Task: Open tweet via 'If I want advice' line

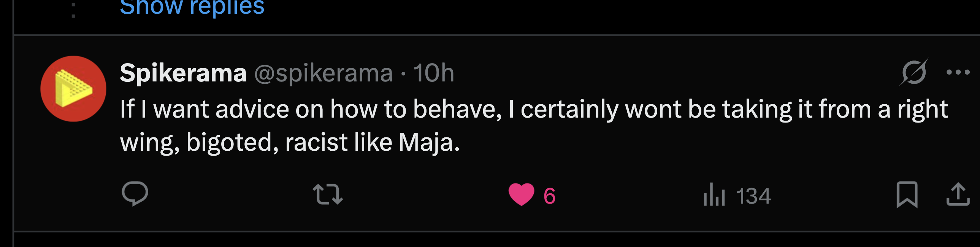Action: 533,109
